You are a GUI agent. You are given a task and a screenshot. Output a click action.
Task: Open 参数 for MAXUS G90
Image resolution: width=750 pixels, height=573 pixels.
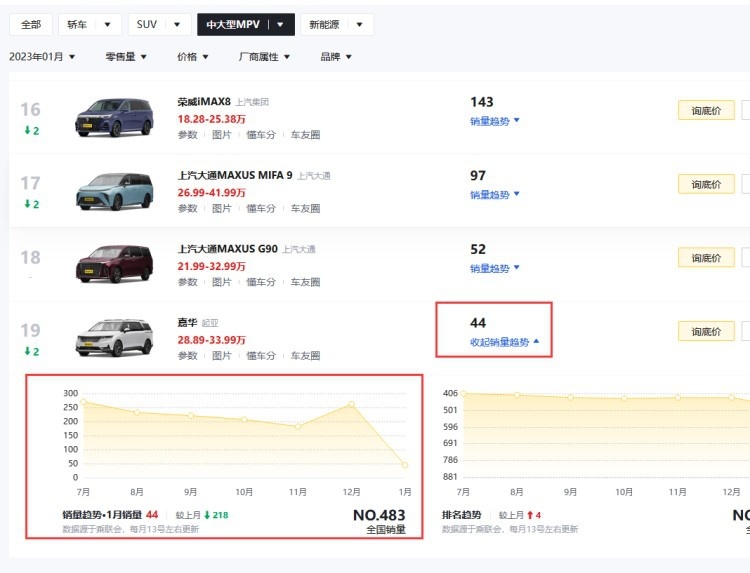point(188,282)
